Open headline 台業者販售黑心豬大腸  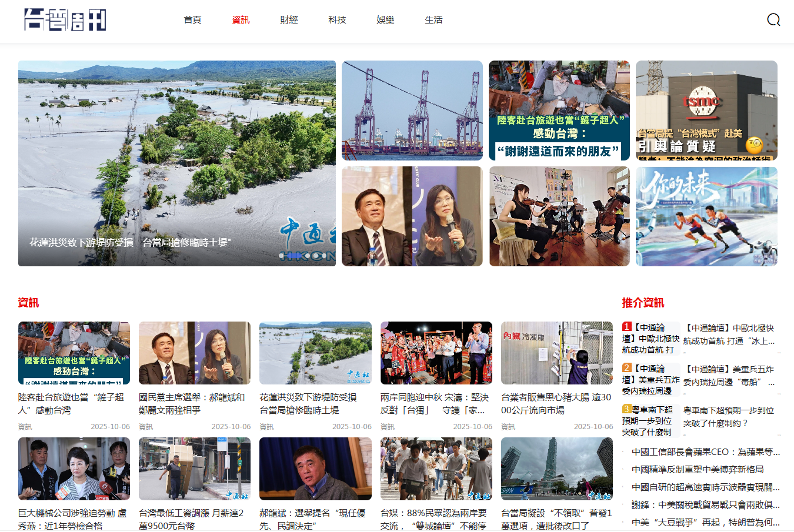556,404
